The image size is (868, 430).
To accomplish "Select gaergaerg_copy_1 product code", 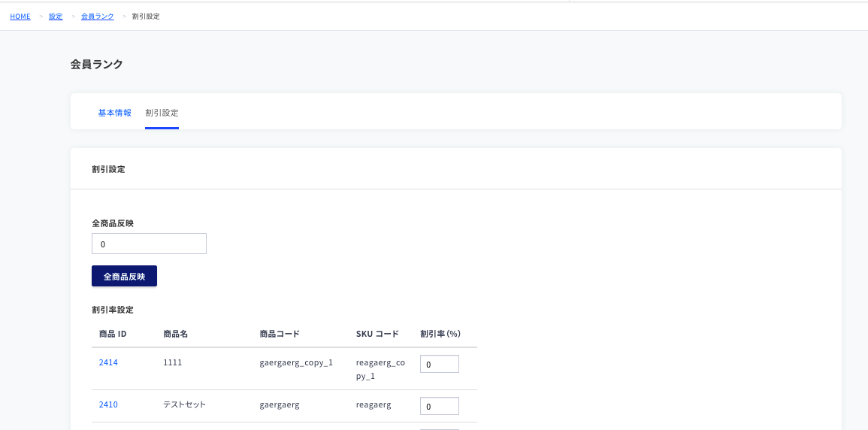I will [x=296, y=363].
